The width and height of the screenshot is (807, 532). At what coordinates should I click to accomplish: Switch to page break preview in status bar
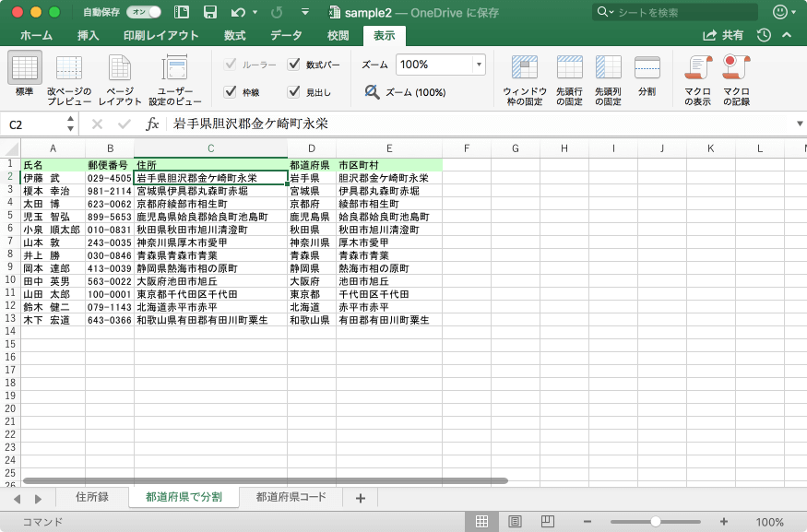tap(548, 521)
